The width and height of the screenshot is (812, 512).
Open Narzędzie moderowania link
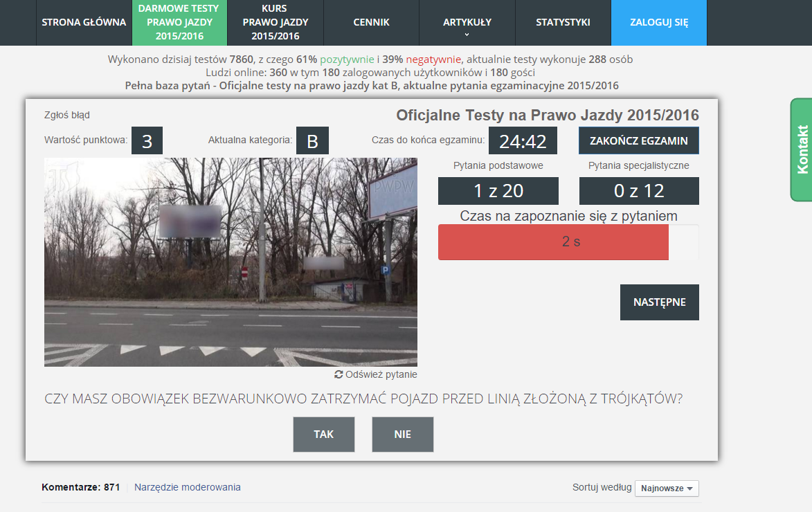coord(188,487)
